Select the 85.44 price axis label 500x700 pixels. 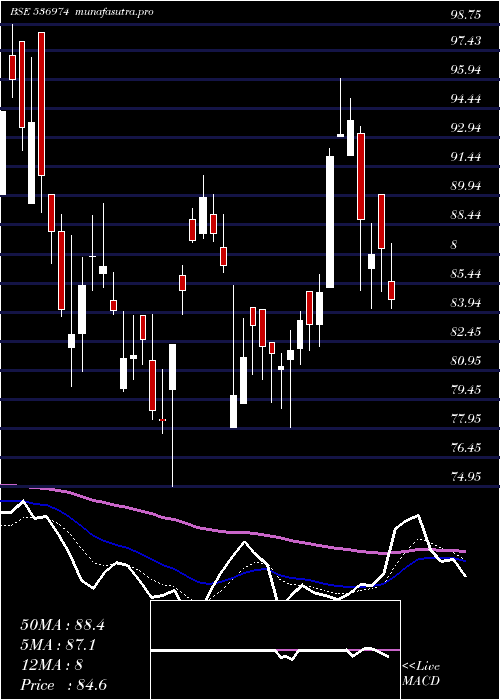point(466,274)
